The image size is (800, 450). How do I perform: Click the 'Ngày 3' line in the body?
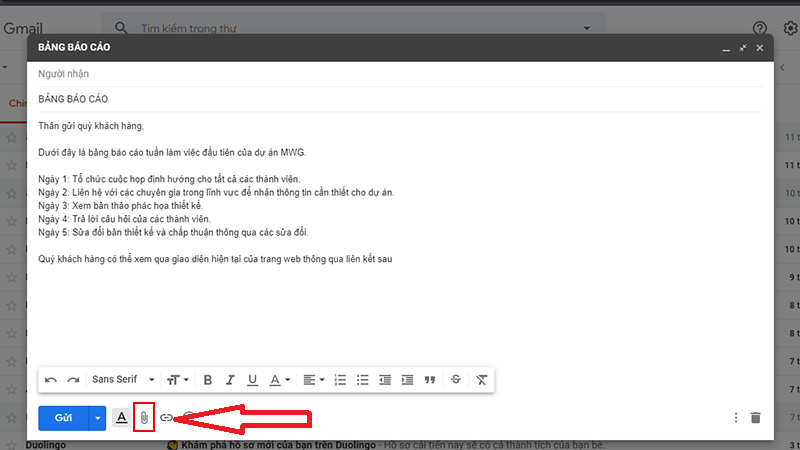tap(121, 206)
